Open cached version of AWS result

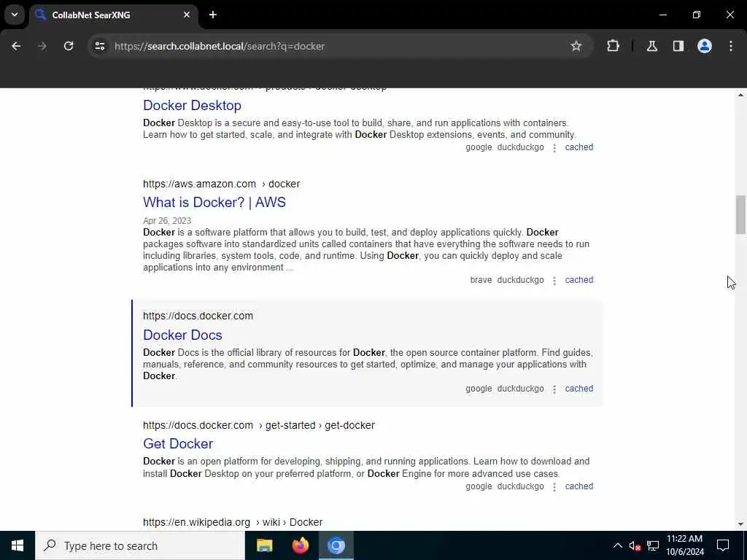pos(578,280)
